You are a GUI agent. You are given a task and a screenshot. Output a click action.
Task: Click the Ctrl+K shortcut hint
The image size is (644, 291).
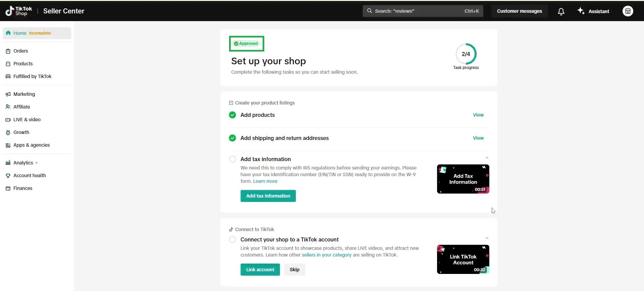472,11
